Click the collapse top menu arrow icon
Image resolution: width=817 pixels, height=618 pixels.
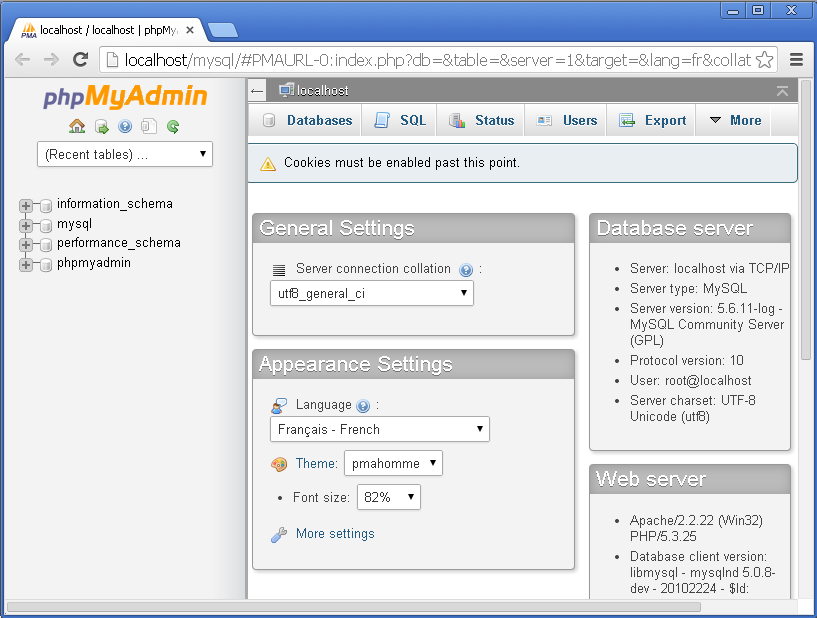click(782, 91)
